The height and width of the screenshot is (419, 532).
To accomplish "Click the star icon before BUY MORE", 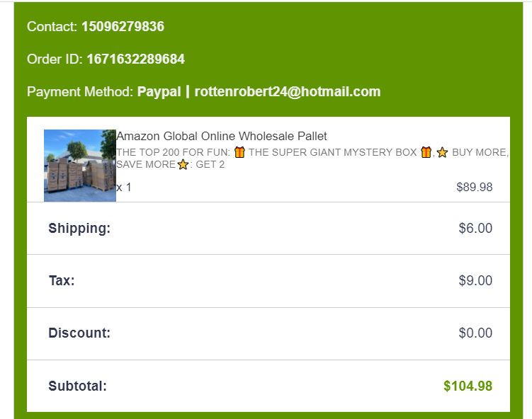I will [x=443, y=152].
